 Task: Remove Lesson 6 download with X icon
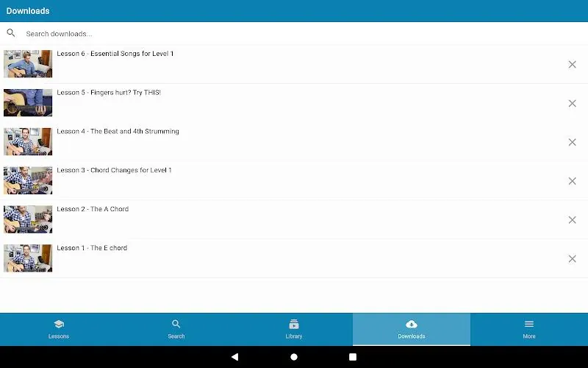[572, 65]
